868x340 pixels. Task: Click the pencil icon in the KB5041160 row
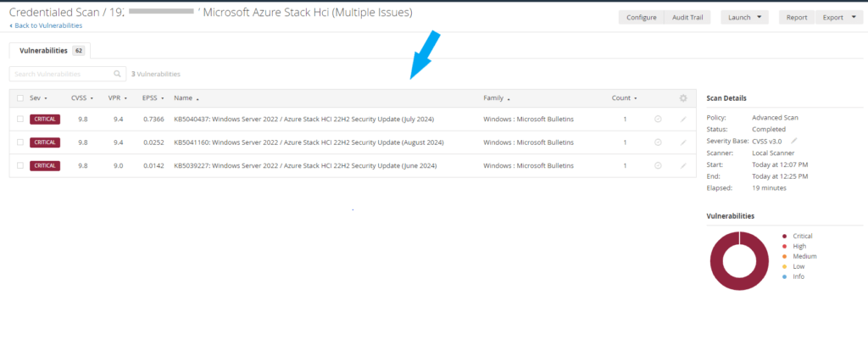pos(683,142)
